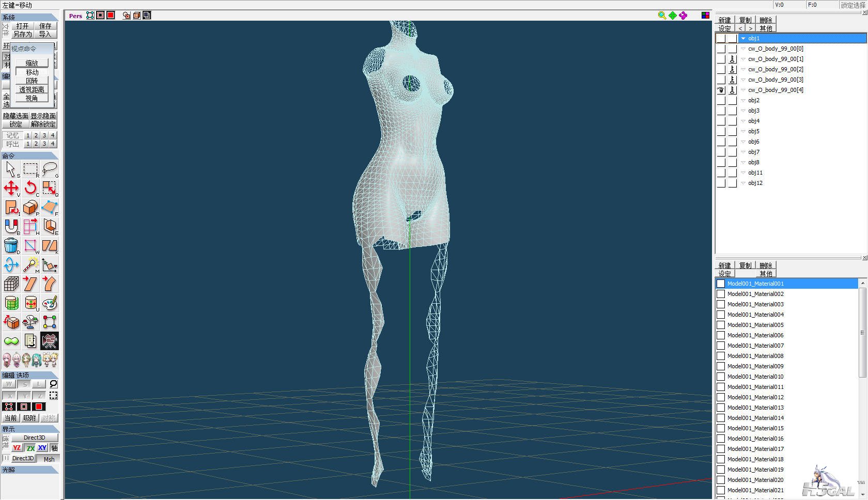The height and width of the screenshot is (500, 868).
Task: Select the magic wand tool
Action: [30, 264]
